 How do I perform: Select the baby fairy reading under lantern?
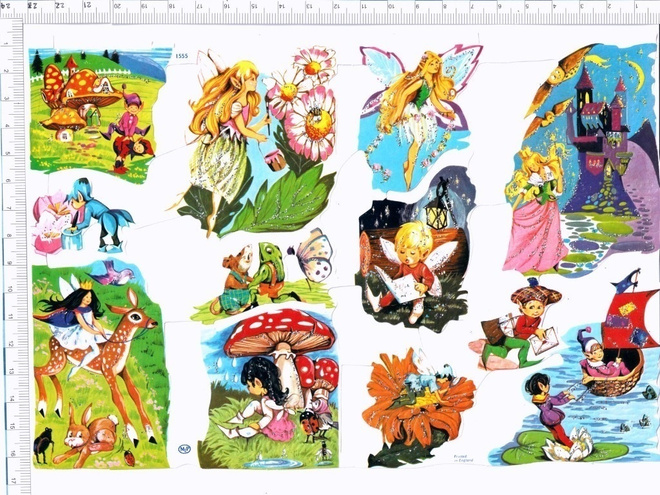pos(415,248)
